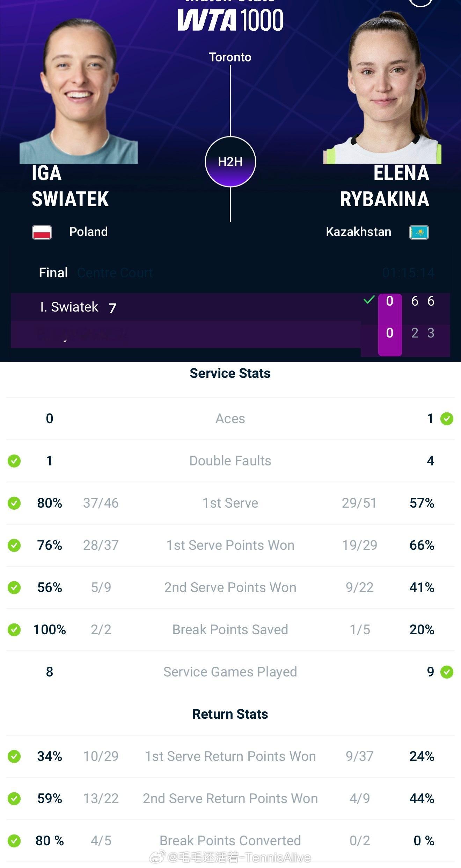The height and width of the screenshot is (868, 461).
Task: Click the green check beside Aces 1
Action: (447, 419)
